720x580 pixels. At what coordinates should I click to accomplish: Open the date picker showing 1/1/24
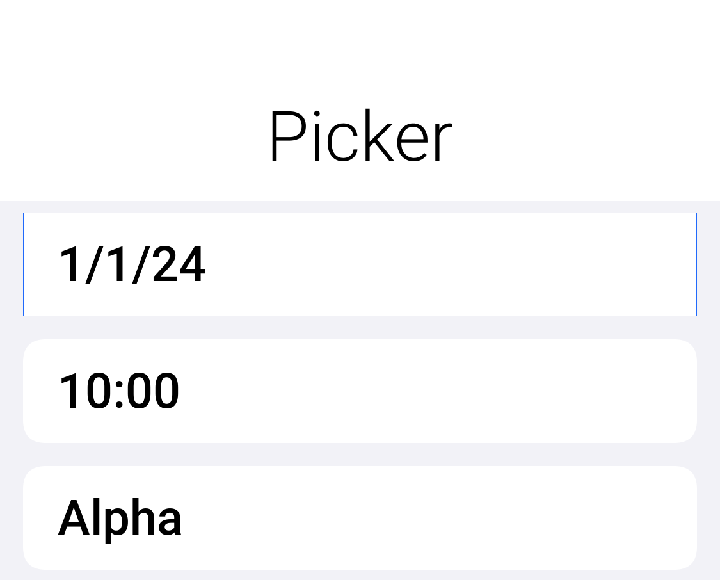(x=360, y=265)
